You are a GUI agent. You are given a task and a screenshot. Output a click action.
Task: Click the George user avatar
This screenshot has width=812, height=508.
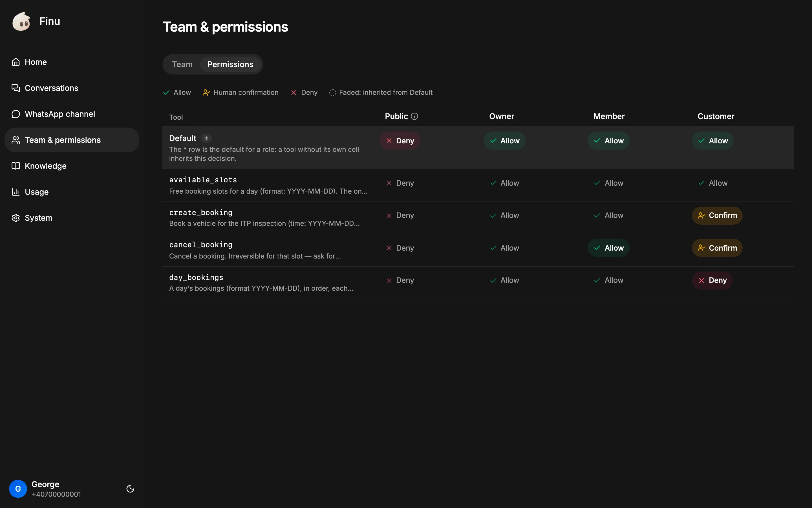pyautogui.click(x=18, y=489)
